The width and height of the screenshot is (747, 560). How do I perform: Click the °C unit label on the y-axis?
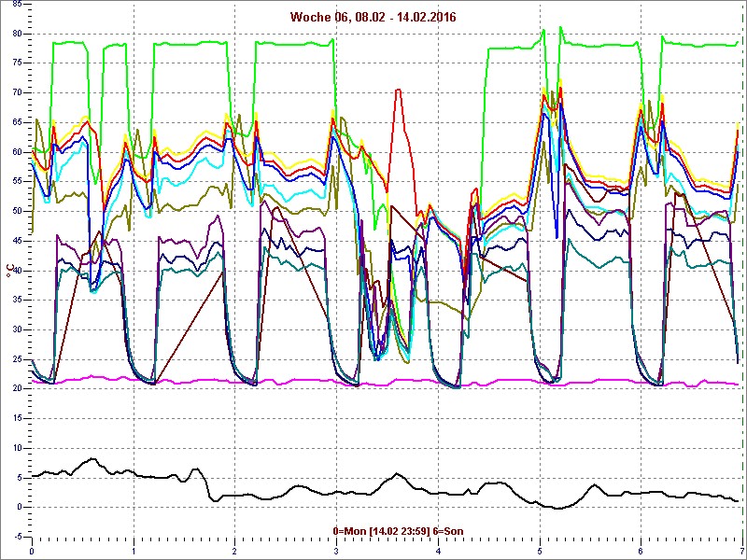coord(9,271)
